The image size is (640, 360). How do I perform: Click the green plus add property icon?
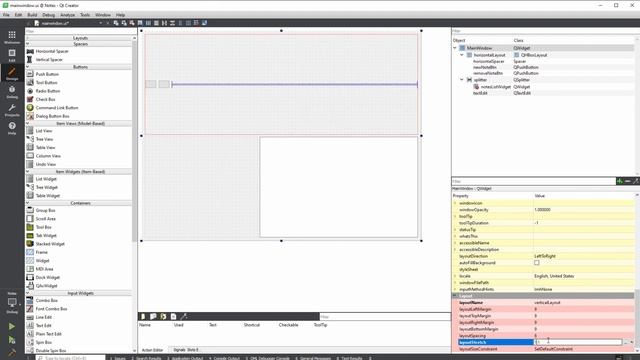point(620,181)
